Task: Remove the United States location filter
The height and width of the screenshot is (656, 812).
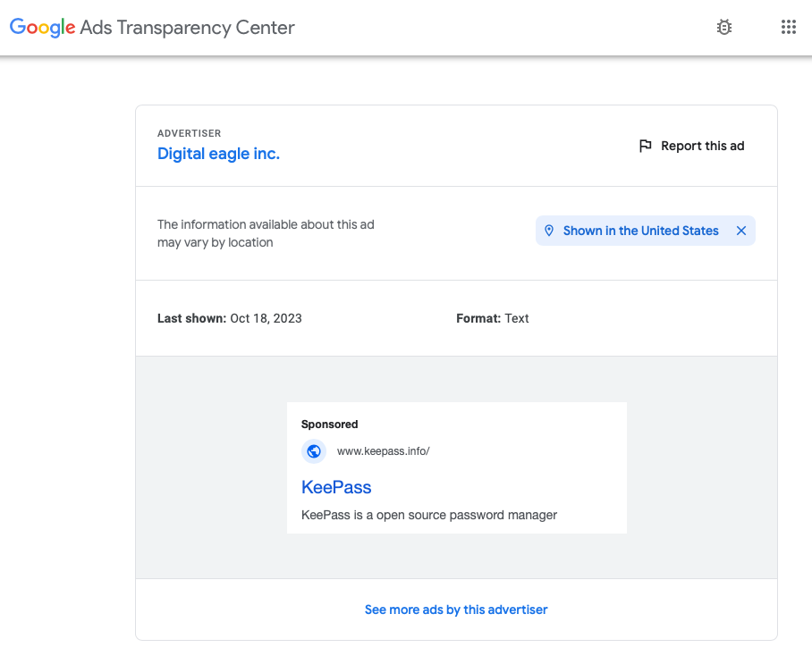Action: pyautogui.click(x=741, y=231)
